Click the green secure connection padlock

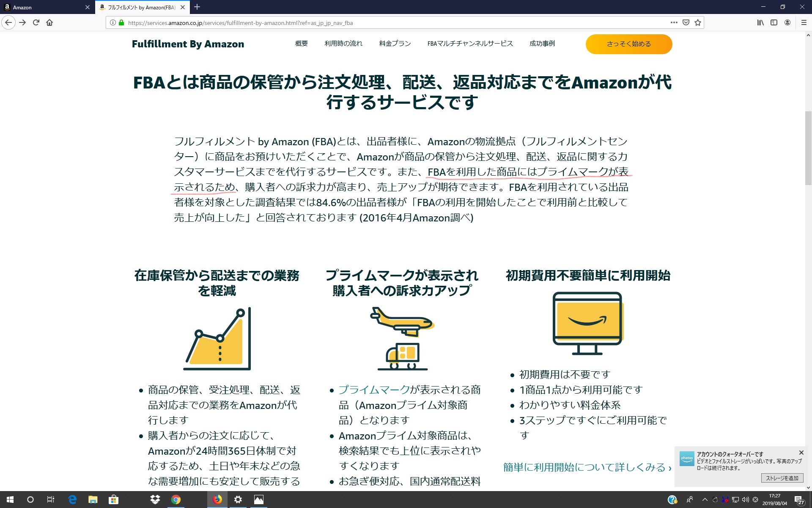121,23
